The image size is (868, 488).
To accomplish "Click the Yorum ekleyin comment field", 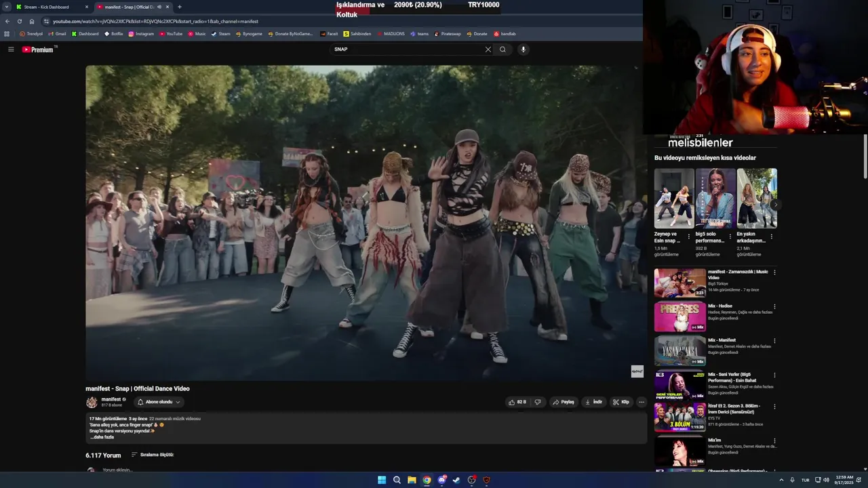I will [x=117, y=470].
